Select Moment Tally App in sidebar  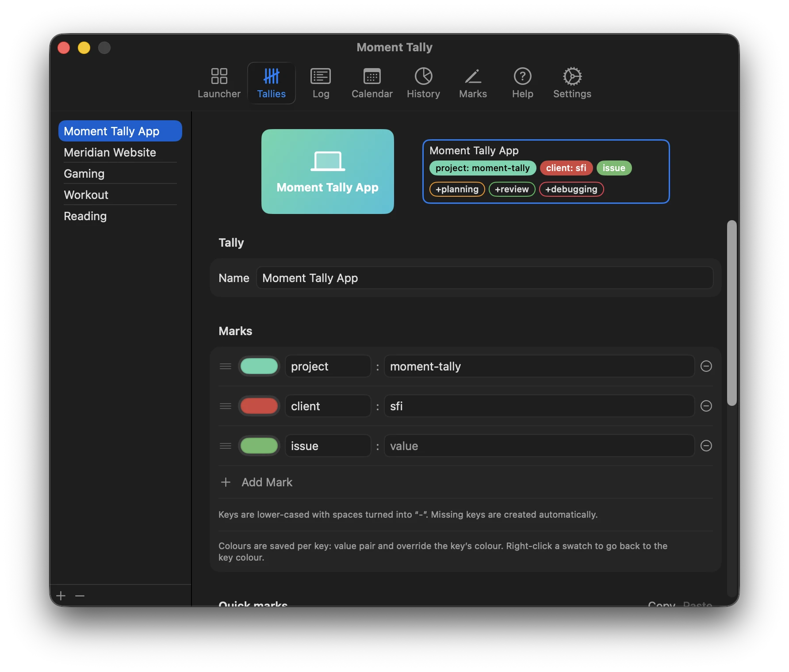tap(120, 131)
